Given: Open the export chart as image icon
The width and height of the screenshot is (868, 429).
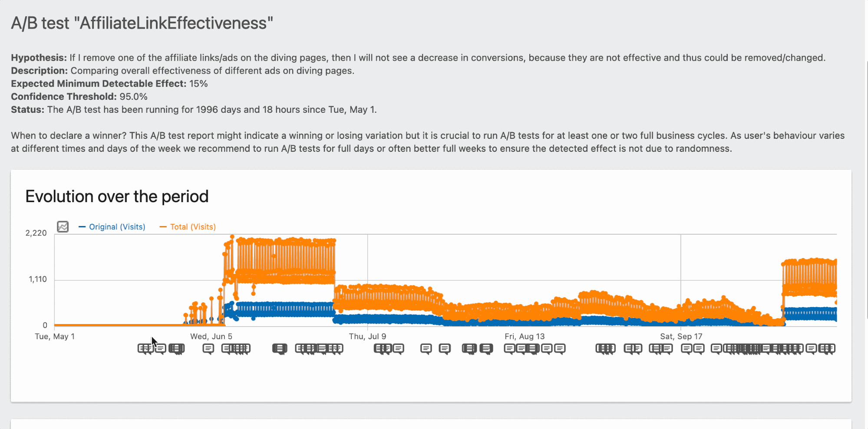Looking at the screenshot, I should (63, 226).
